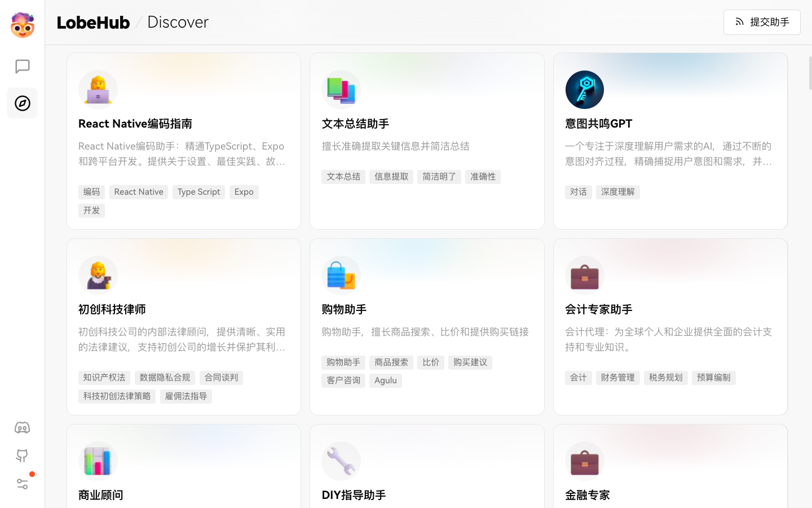Viewport: 812px width, 508px height.
Task: Select the 信息提取 tag
Action: (x=391, y=177)
